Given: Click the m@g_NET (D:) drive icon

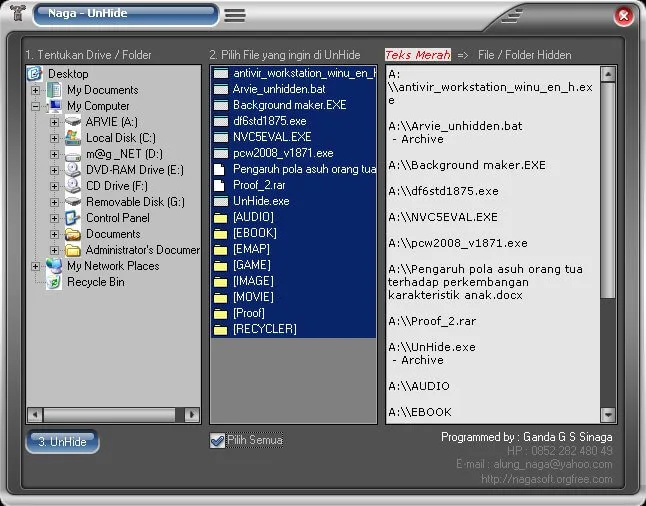Looking at the screenshot, I should [x=73, y=155].
